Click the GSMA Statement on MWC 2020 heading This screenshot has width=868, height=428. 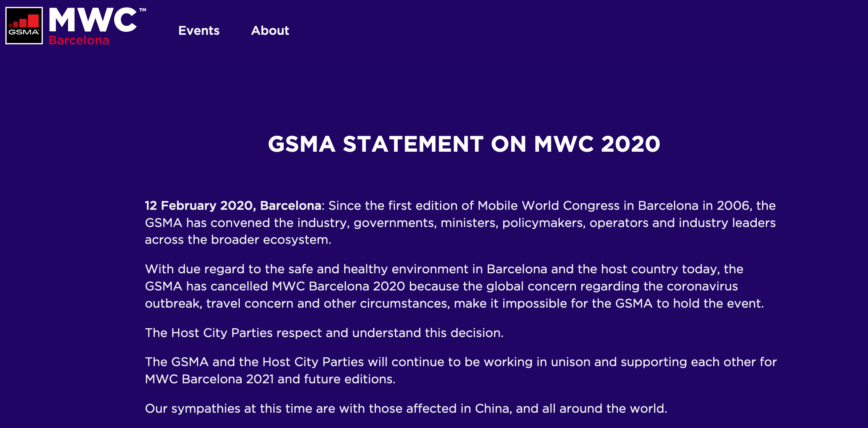(x=464, y=144)
